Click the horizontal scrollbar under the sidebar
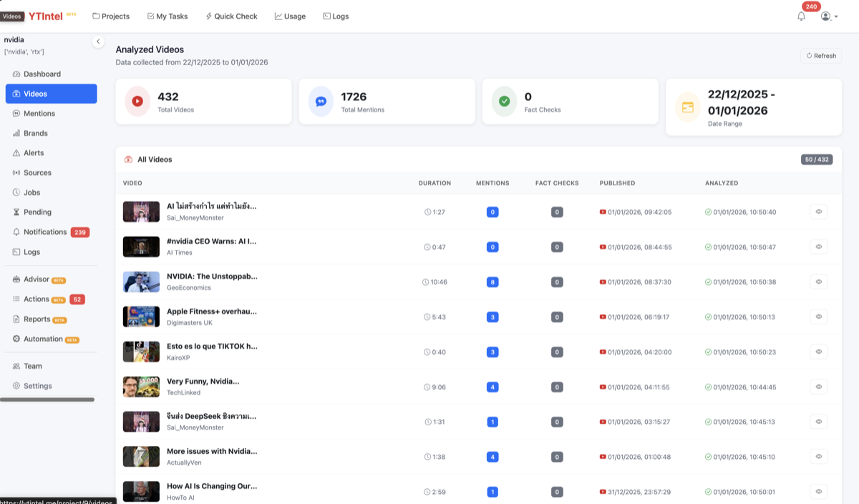The image size is (859, 504). 47,399
